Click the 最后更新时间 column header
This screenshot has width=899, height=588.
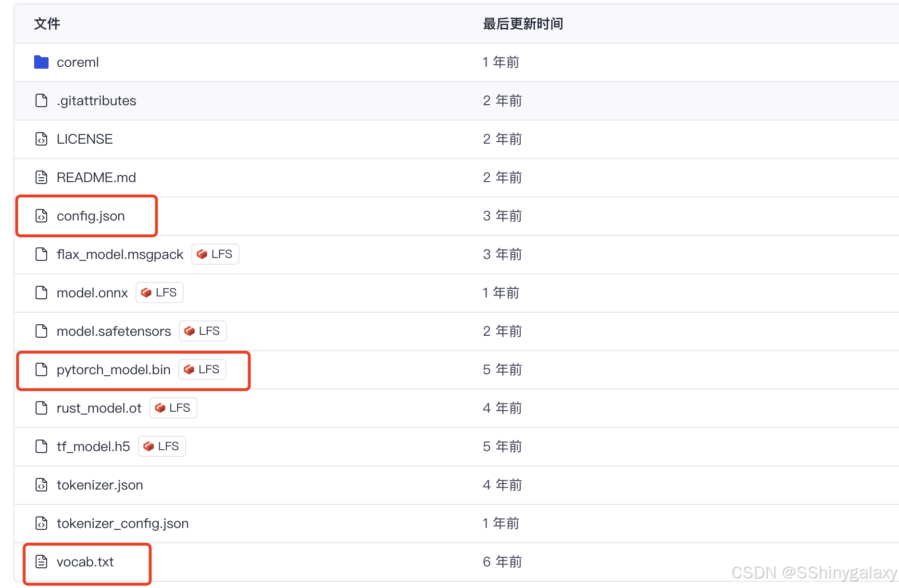pyautogui.click(x=523, y=24)
